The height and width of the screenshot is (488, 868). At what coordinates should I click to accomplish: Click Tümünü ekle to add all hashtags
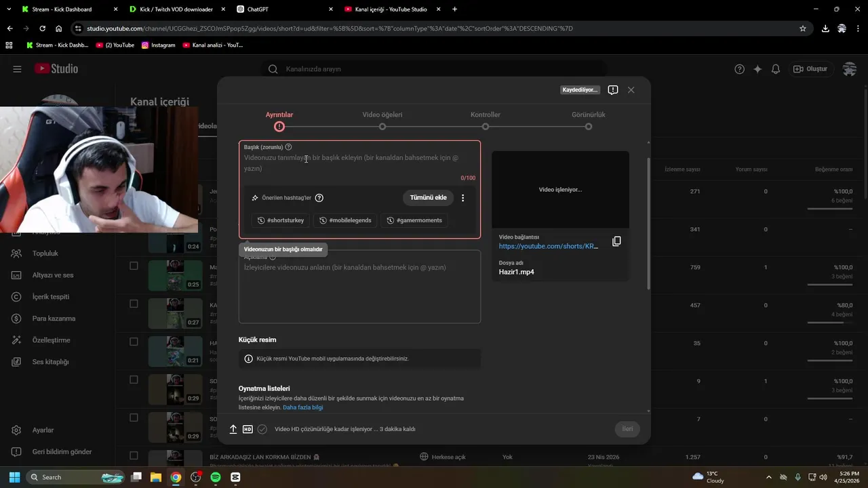(x=429, y=198)
